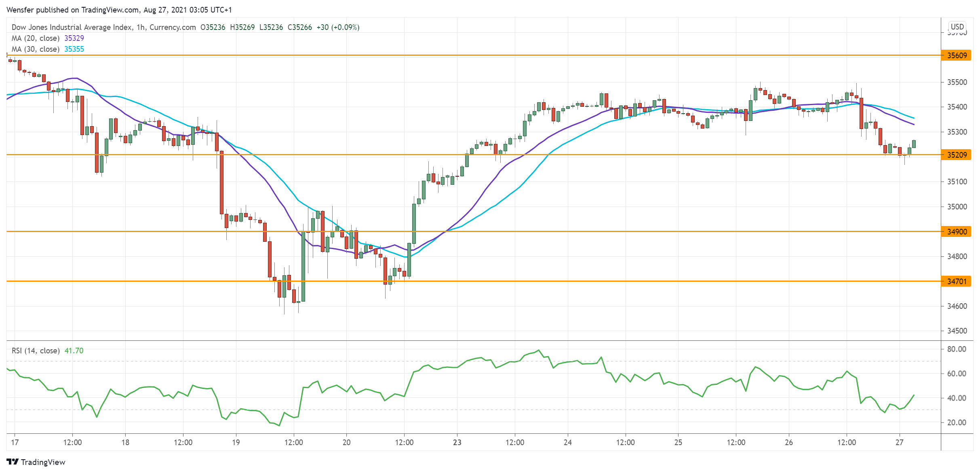
Task: Click the 34500 price scale label
Action: click(957, 331)
